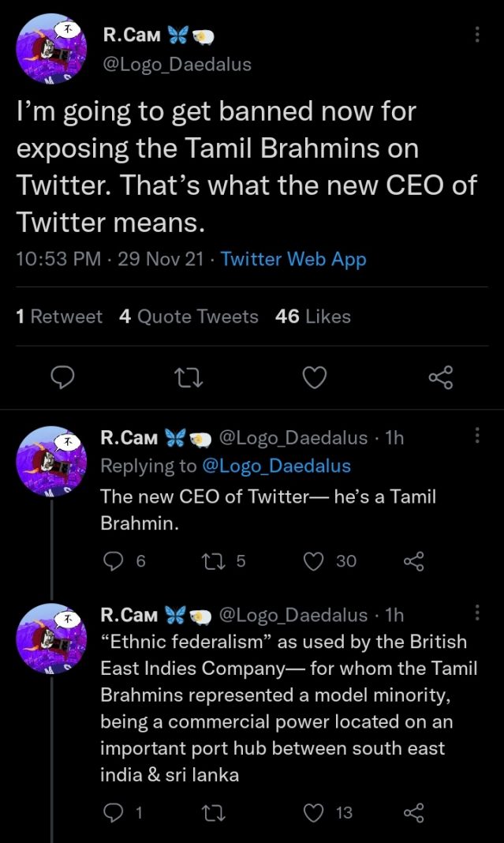The image size is (504, 843).
Task: Open the @Logo_Daedalus 'Replying to' mention link
Action: (276, 466)
